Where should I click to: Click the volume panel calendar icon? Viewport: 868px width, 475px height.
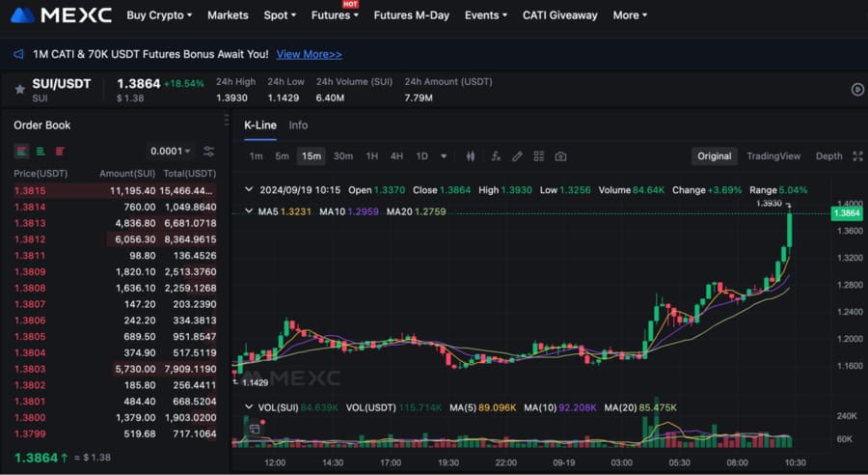255,429
